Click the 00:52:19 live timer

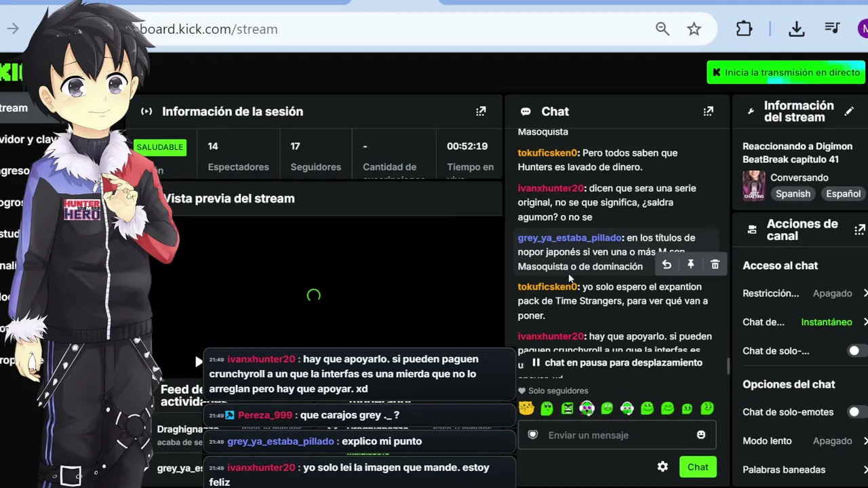tap(467, 146)
